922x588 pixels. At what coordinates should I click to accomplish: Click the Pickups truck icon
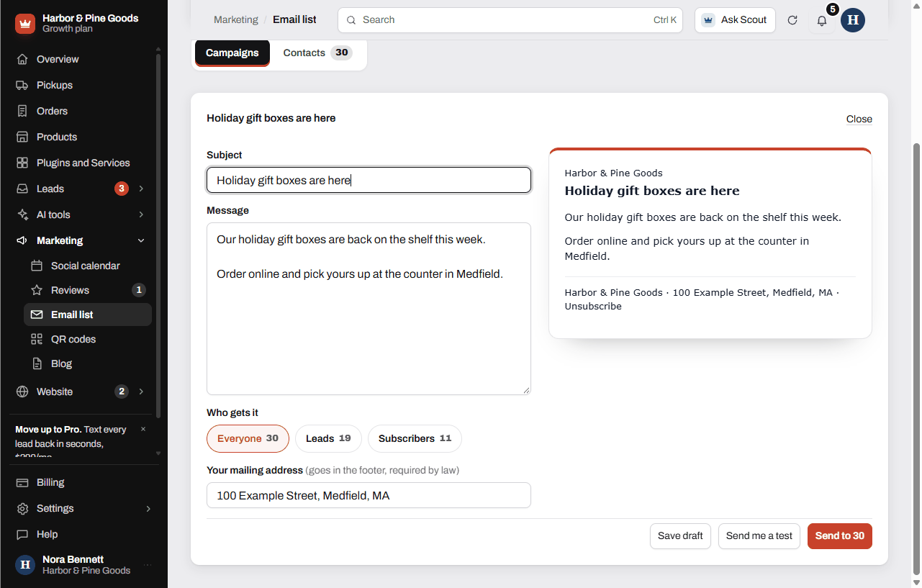click(x=22, y=85)
